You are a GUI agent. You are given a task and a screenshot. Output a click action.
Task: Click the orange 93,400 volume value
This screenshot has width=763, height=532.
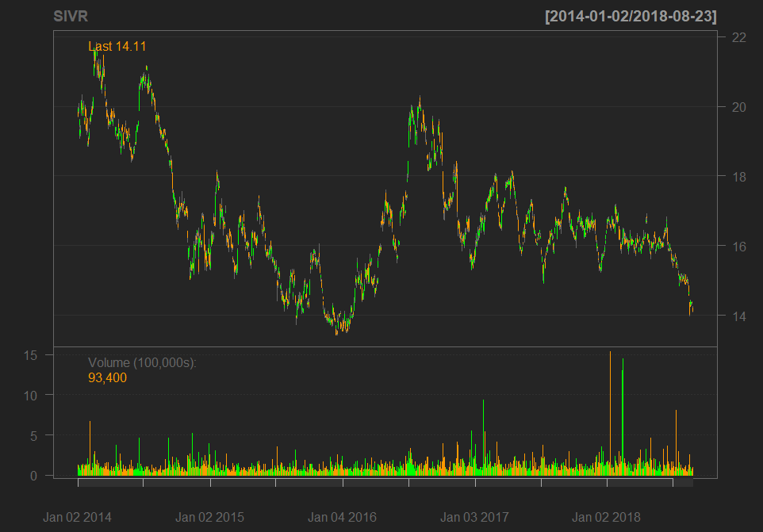[107, 378]
